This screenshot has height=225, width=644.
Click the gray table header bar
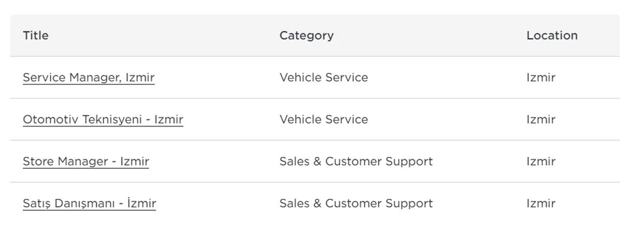428,36
